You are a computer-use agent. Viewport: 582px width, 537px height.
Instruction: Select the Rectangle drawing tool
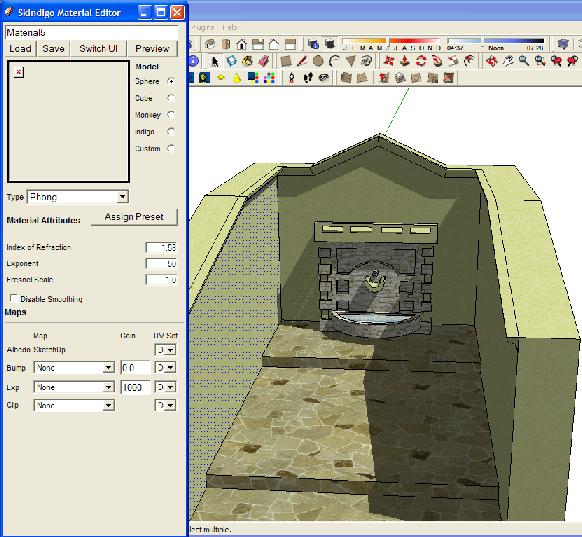point(286,61)
